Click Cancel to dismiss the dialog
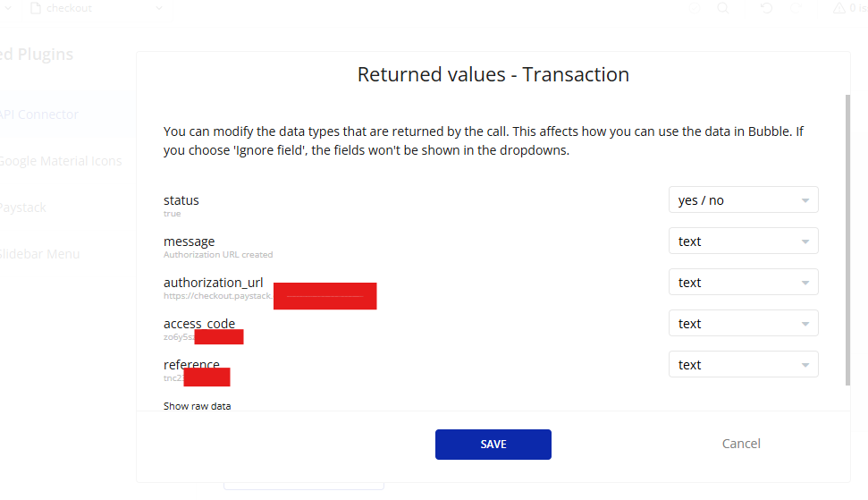Image resolution: width=868 pixels, height=500 pixels. pos(741,444)
